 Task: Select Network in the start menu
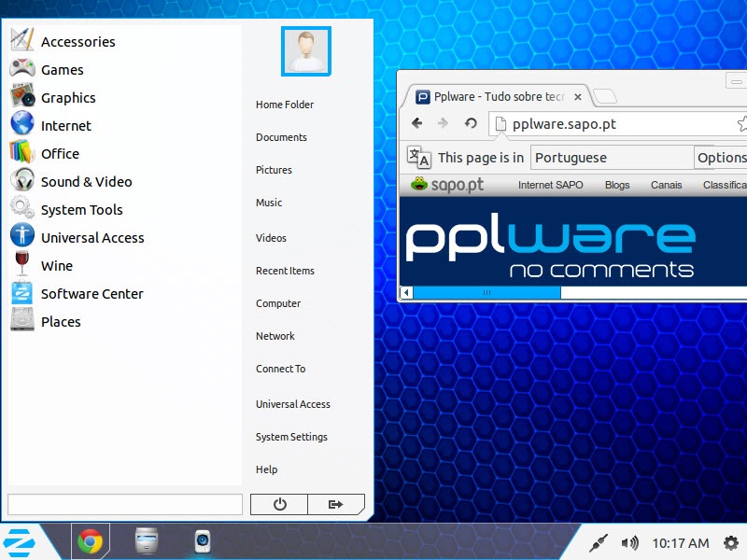click(x=275, y=336)
